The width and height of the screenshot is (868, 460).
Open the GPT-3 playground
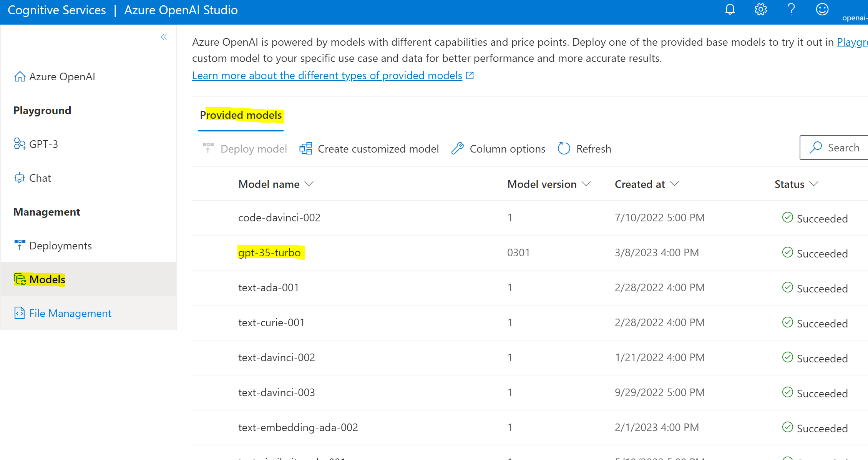pos(36,144)
